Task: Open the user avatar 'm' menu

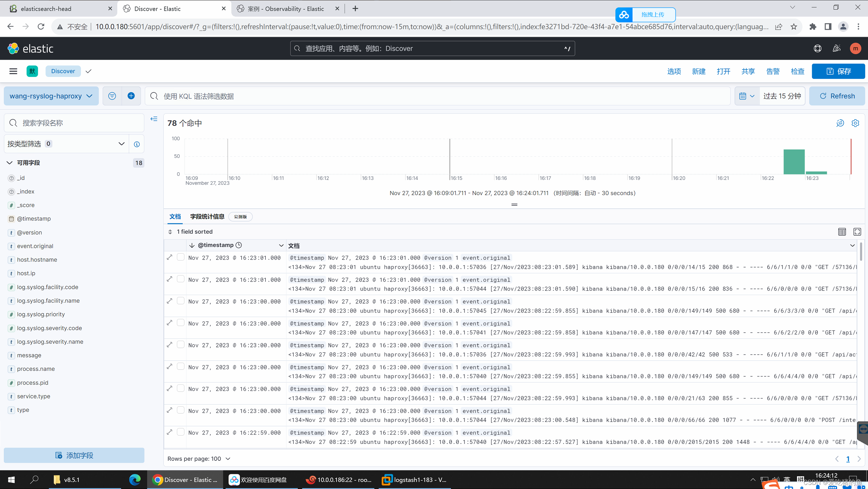Action: click(855, 49)
